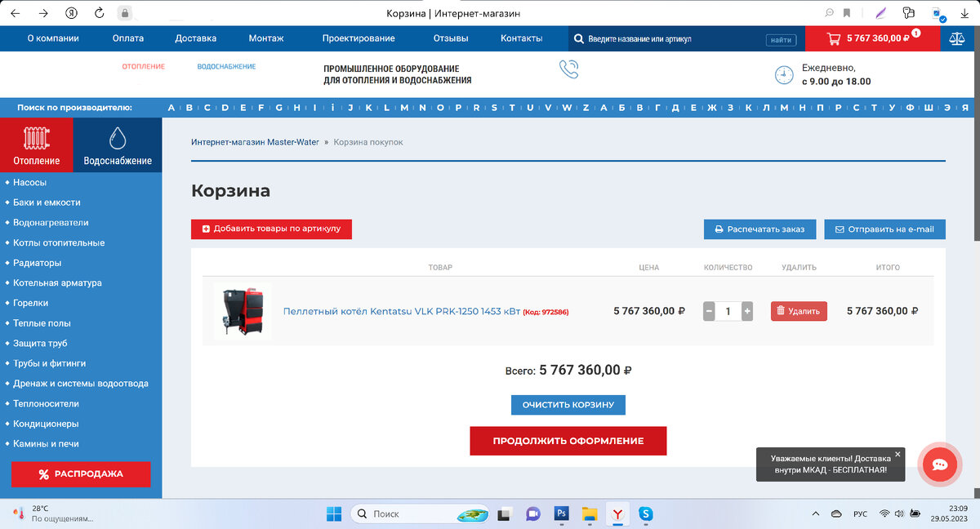Open Горелки category
980x529 pixels.
click(x=31, y=303)
